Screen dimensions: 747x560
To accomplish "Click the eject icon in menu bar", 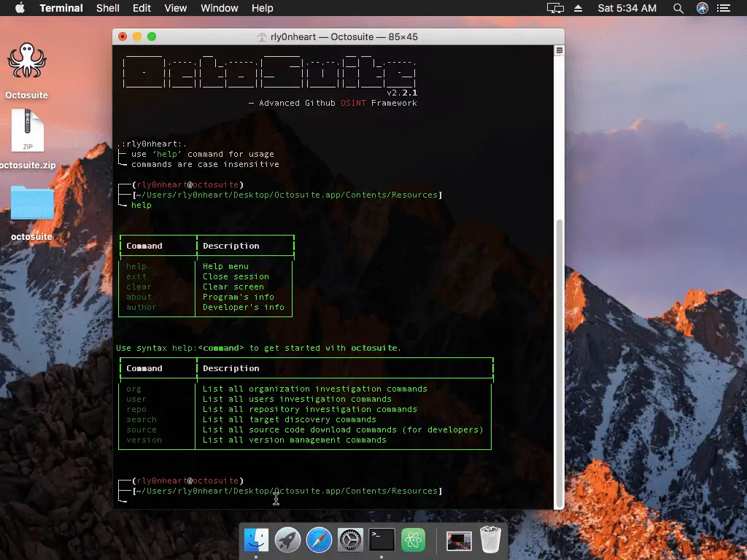I will pos(578,8).
